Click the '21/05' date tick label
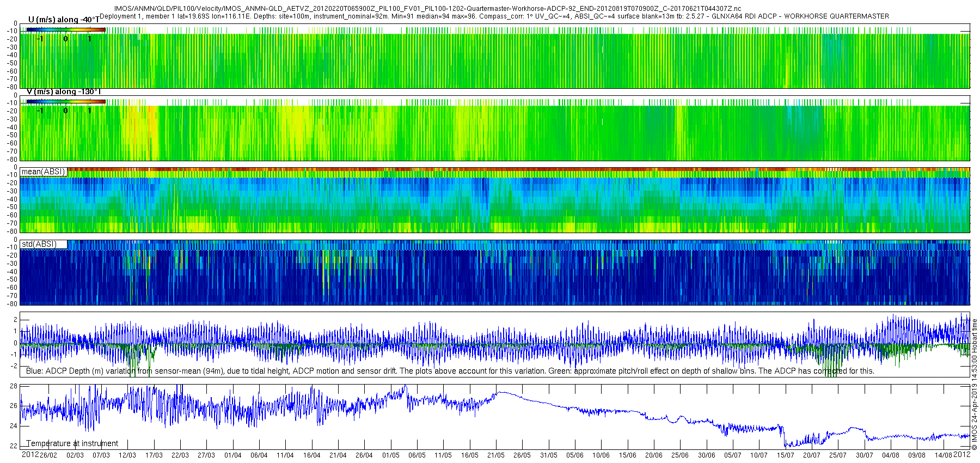Image resolution: width=980 pixels, height=463 pixels. point(496,455)
